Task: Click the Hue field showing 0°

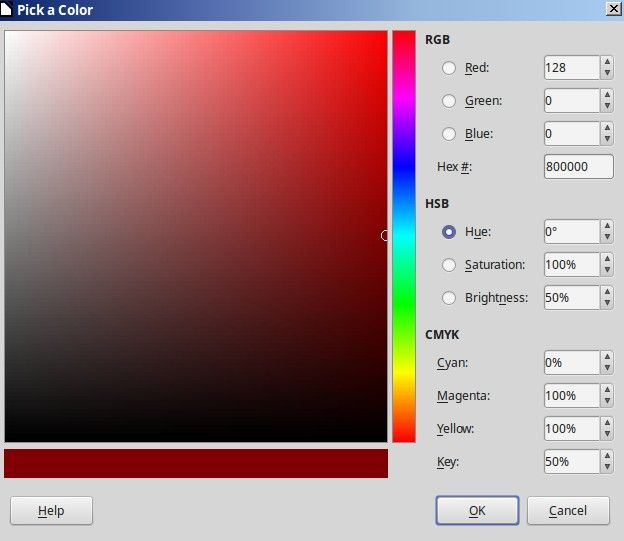Action: (571, 232)
